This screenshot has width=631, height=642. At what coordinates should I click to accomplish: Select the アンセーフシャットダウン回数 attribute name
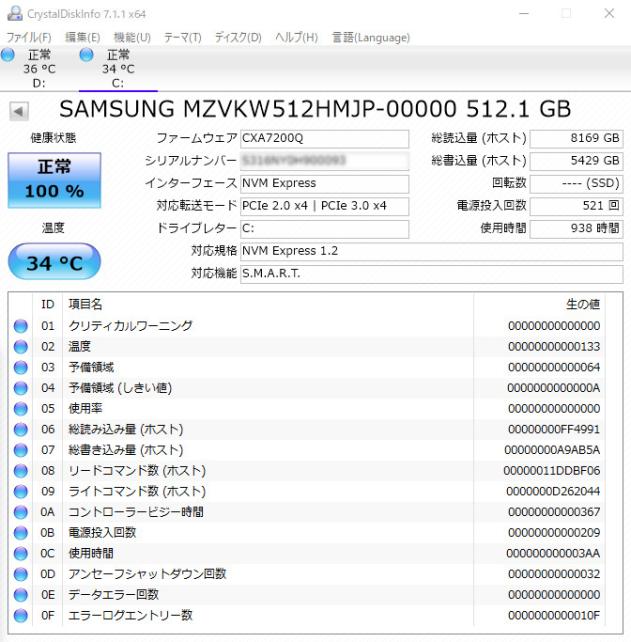click(147, 574)
